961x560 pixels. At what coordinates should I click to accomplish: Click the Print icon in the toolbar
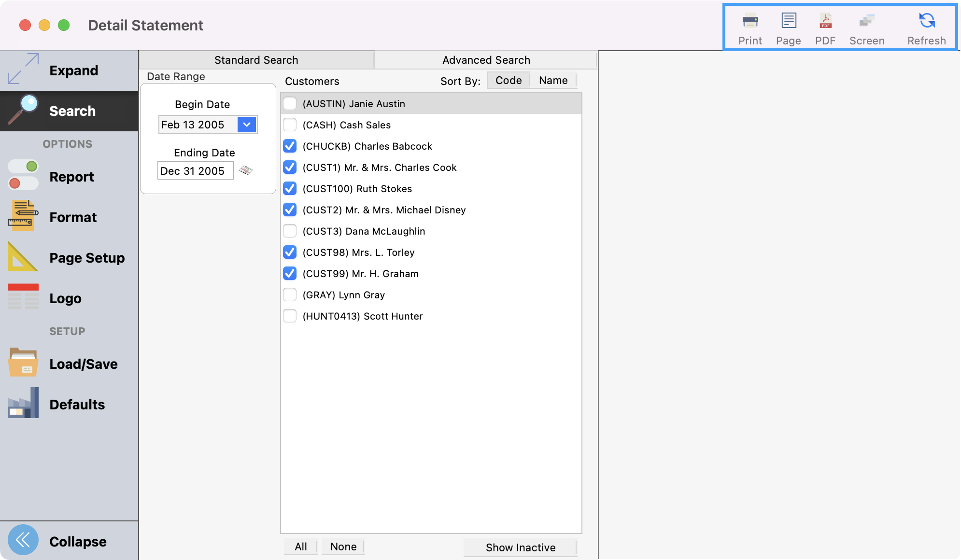coord(749,21)
